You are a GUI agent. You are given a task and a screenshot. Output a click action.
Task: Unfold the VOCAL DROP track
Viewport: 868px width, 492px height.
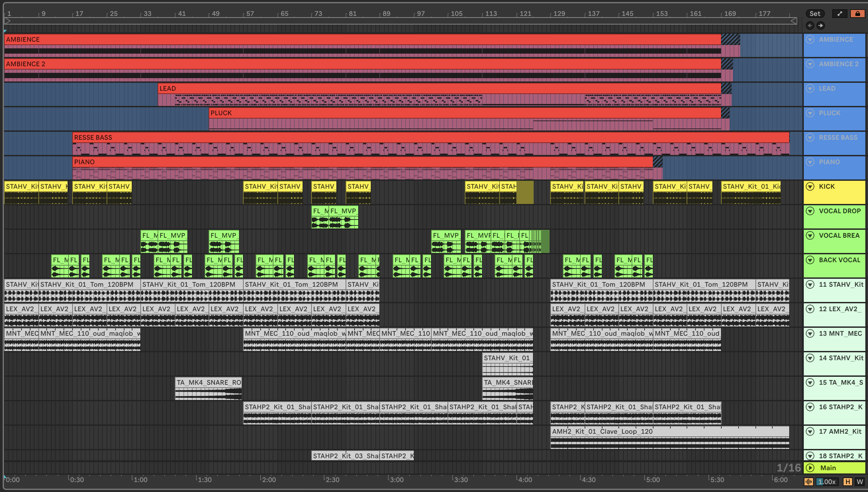tap(810, 211)
